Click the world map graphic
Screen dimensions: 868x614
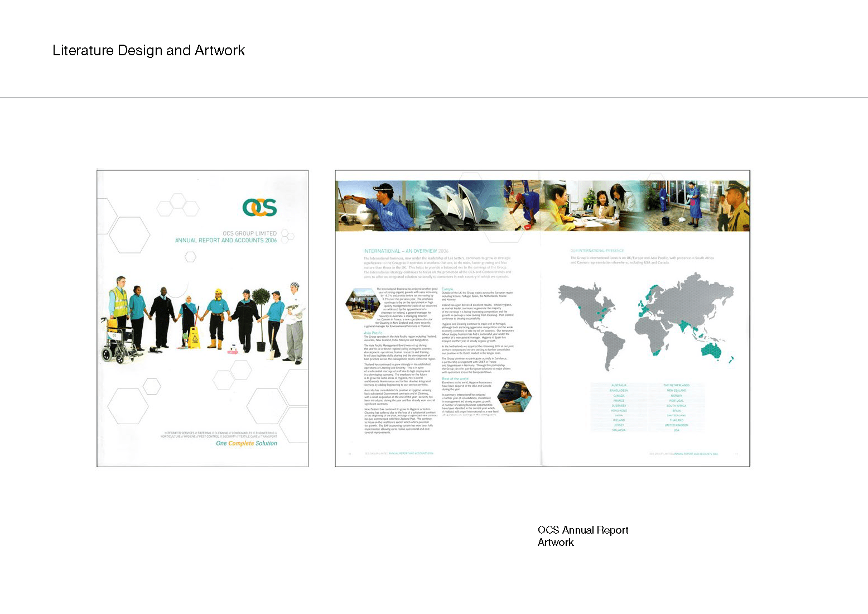pos(647,320)
